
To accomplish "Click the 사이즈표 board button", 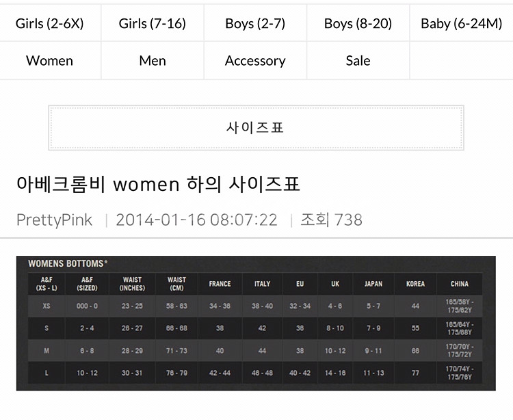I will pyautogui.click(x=256, y=127).
